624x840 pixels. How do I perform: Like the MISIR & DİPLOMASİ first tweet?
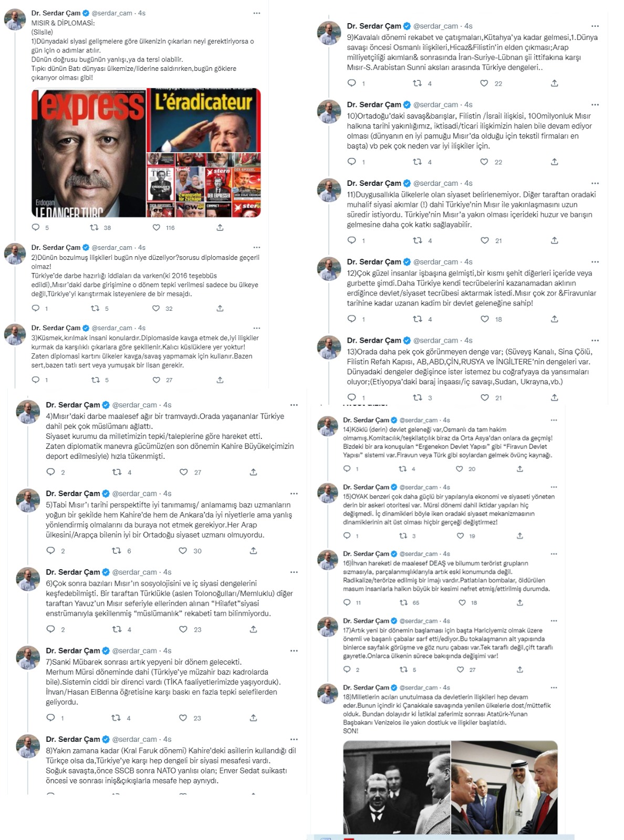(157, 227)
